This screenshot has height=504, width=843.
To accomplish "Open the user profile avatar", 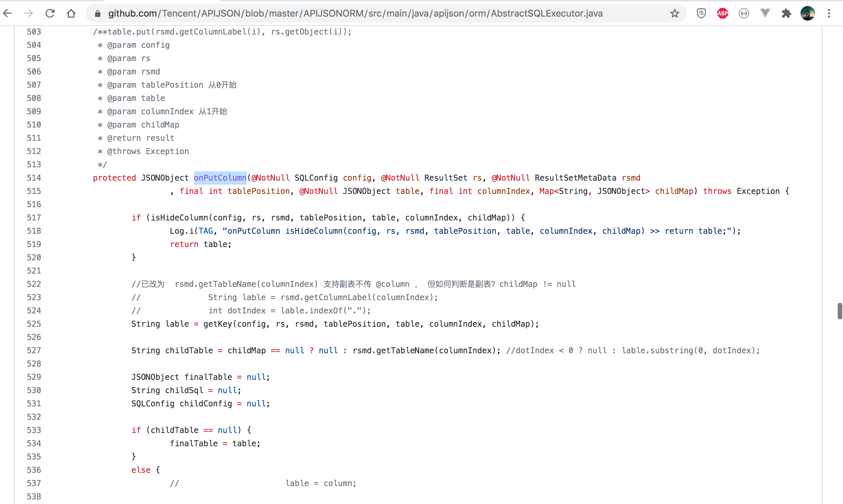I will point(808,13).
